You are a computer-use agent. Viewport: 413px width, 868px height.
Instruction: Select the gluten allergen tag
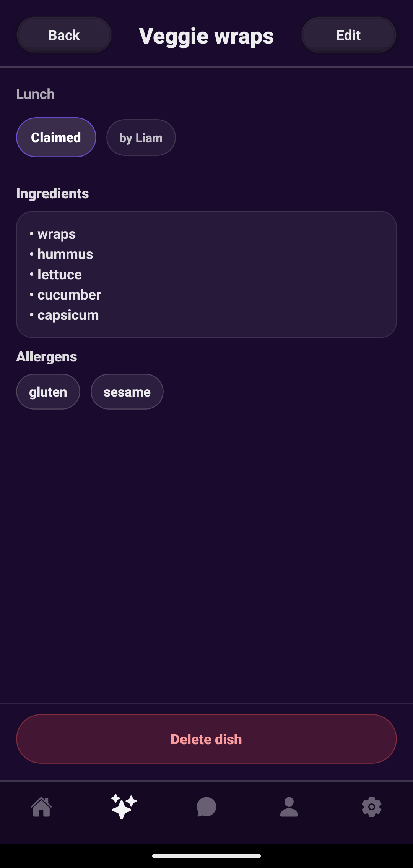tap(48, 392)
